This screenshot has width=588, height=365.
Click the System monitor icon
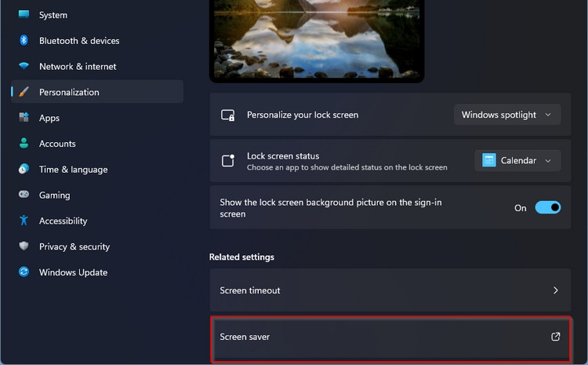[x=24, y=14]
